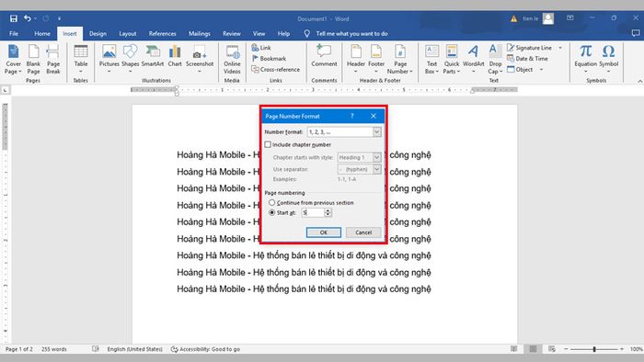644x362 pixels.
Task: Expand the Number format dropdown
Action: [376, 132]
